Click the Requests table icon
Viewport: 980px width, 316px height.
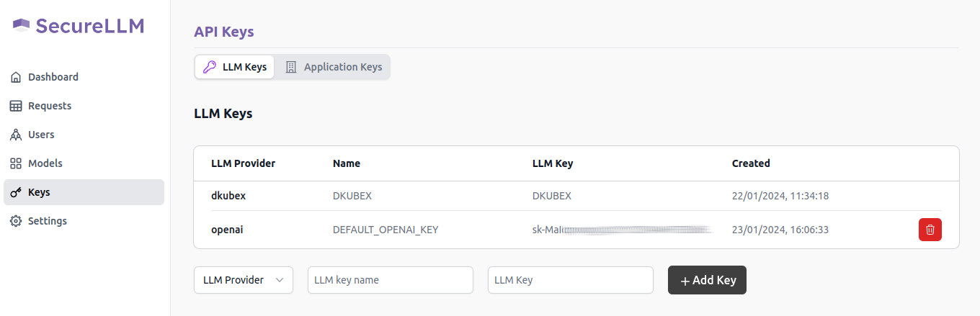coord(16,106)
